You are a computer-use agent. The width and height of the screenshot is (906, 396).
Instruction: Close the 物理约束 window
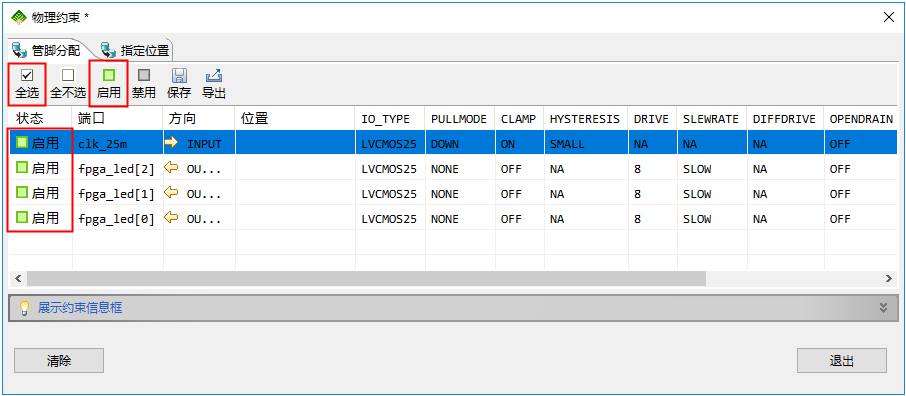[x=889, y=17]
